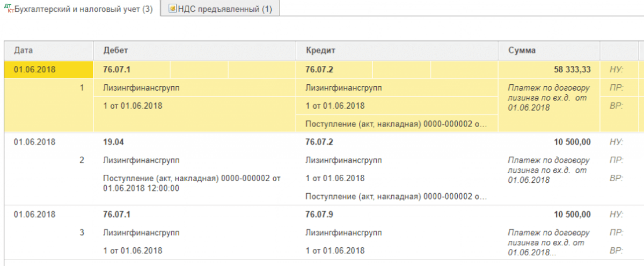
Task: Switch to the НДС предъявленный (1) tab
Action: (x=224, y=10)
